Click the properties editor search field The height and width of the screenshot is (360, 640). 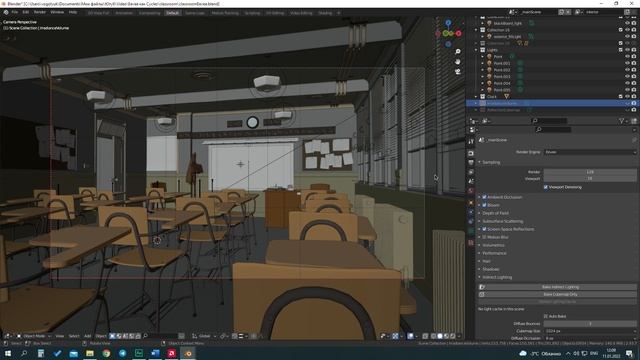553,129
